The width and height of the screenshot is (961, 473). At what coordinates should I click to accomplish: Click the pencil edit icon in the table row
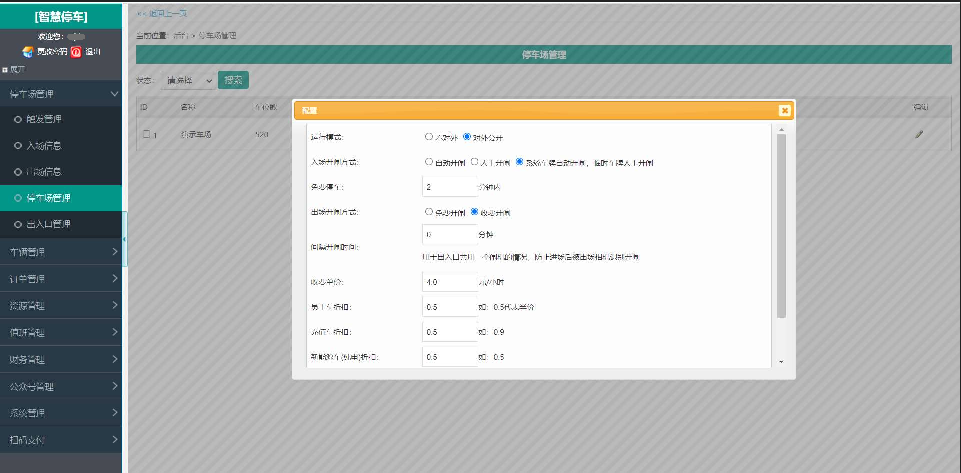[919, 134]
